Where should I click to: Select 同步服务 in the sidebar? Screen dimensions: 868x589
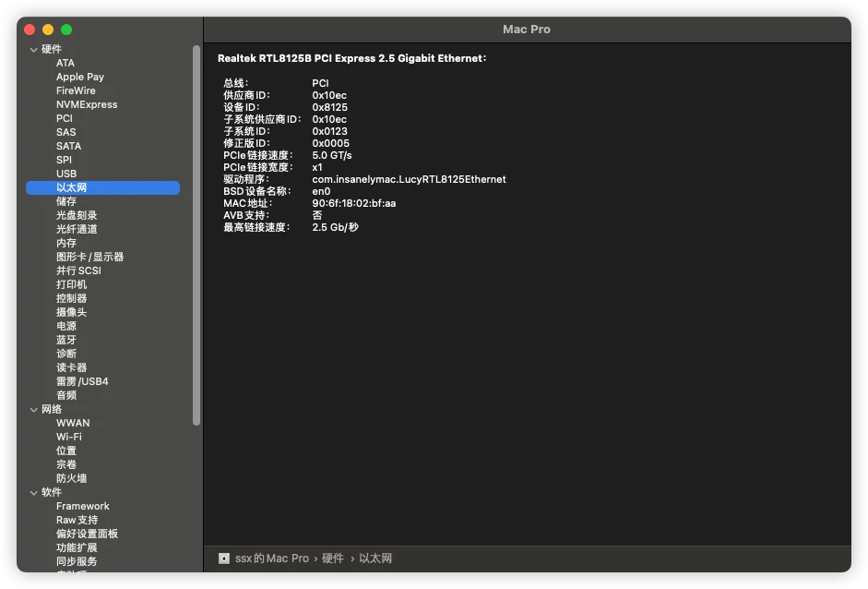pyautogui.click(x=77, y=562)
